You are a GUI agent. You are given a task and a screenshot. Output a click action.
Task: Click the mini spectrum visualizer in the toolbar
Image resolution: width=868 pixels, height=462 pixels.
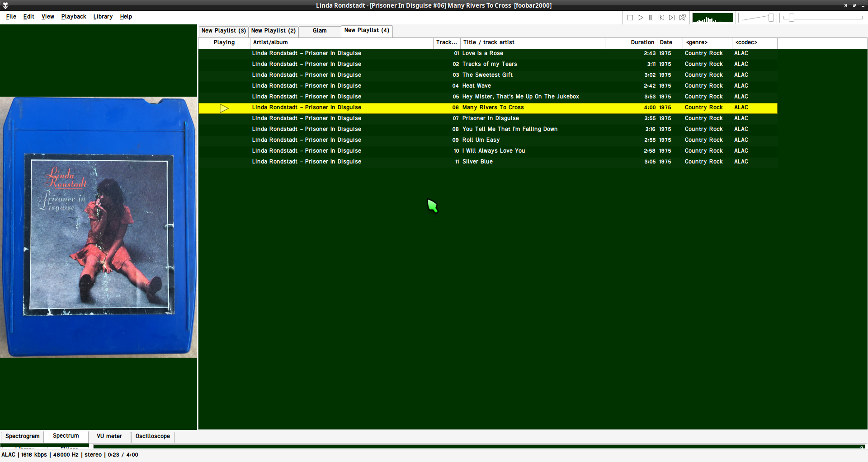tap(713, 18)
